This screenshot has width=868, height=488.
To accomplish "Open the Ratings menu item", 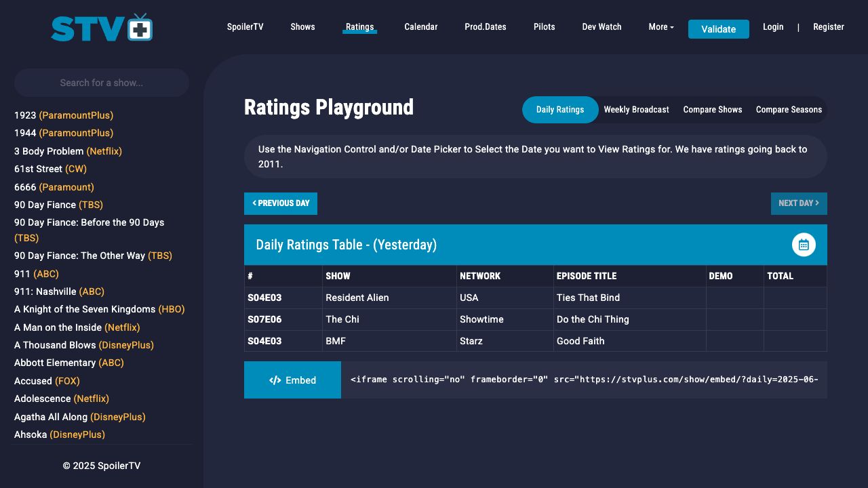I will [359, 27].
